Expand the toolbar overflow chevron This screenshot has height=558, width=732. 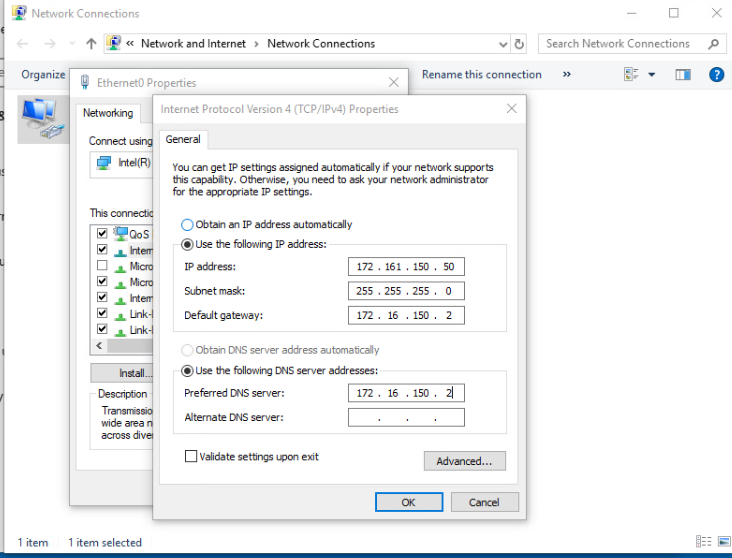pyautogui.click(x=567, y=75)
